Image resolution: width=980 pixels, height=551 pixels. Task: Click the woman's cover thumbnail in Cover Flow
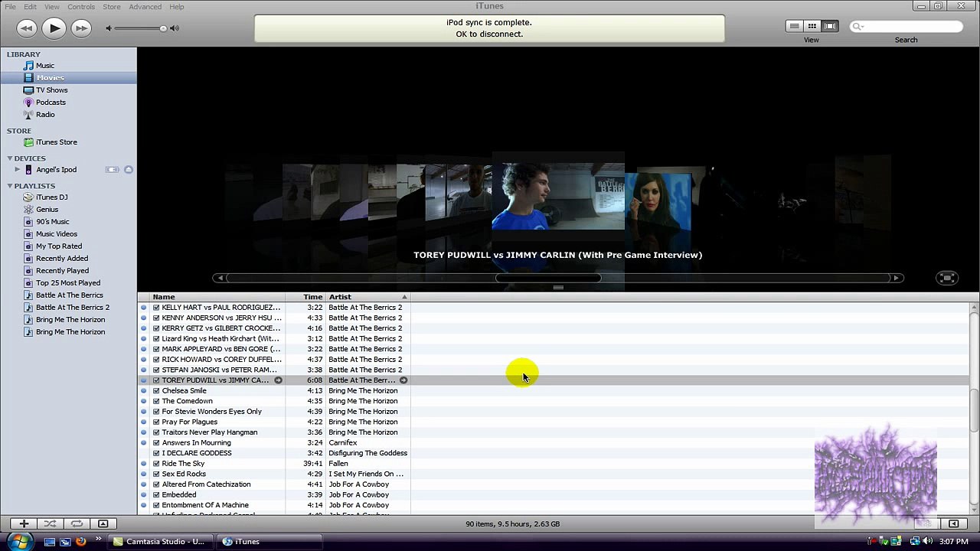(658, 201)
